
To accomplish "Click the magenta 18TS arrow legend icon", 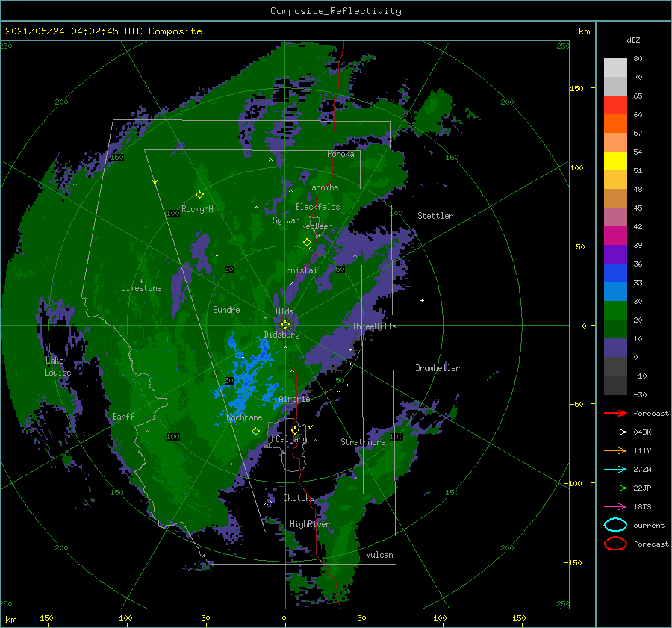I will (x=615, y=507).
